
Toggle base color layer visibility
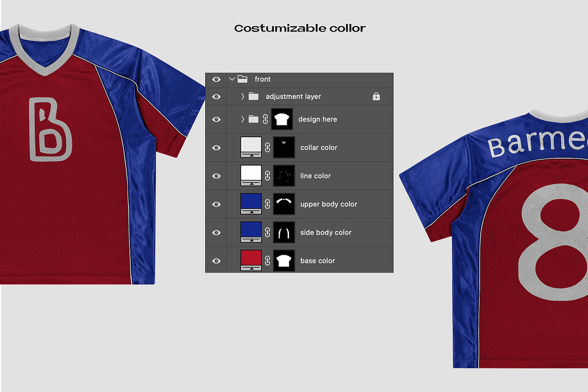[216, 261]
